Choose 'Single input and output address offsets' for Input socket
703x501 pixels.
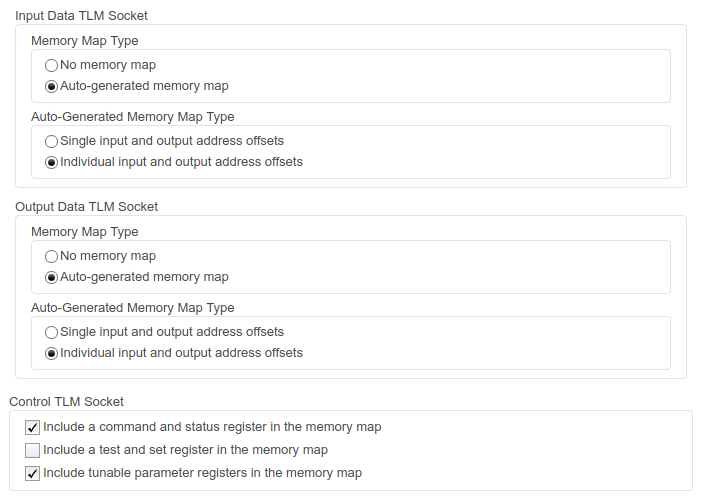pyautogui.click(x=52, y=141)
